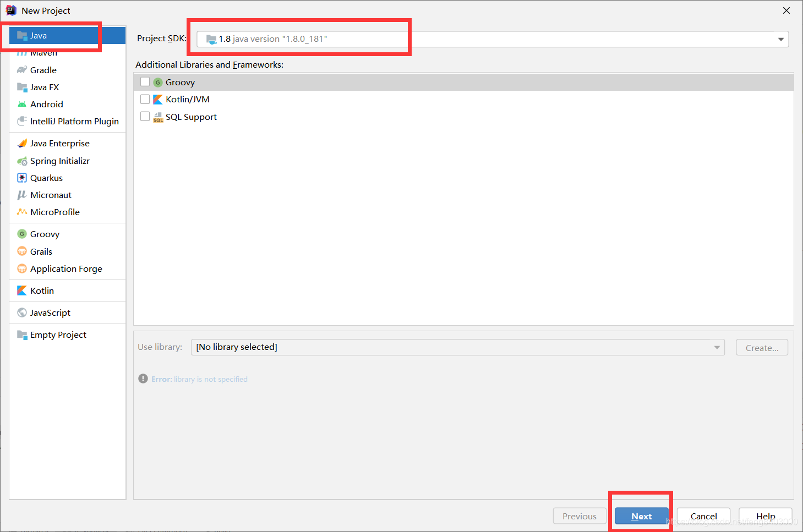Click the MicroProfile icon
This screenshot has height=532, width=803.
[22, 212]
